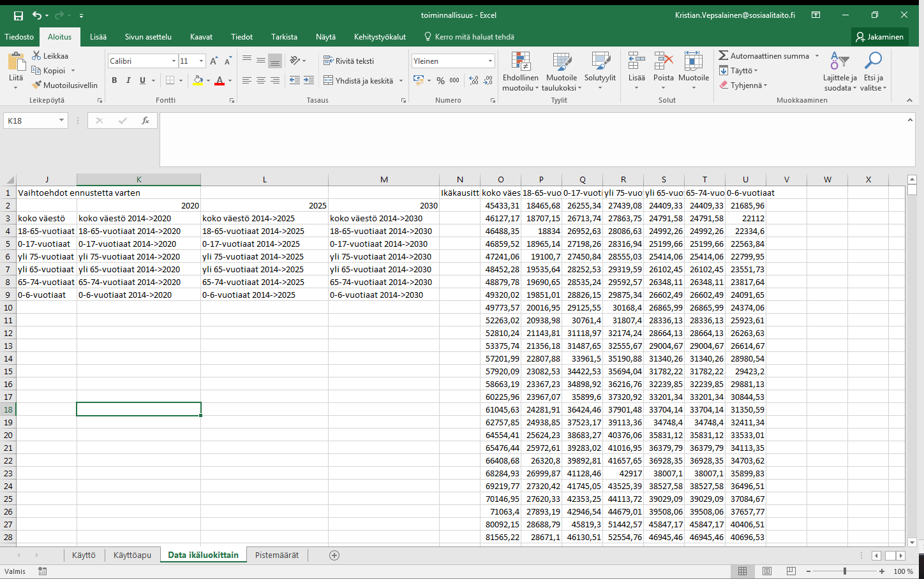Toggle underline formatting

pyautogui.click(x=142, y=80)
